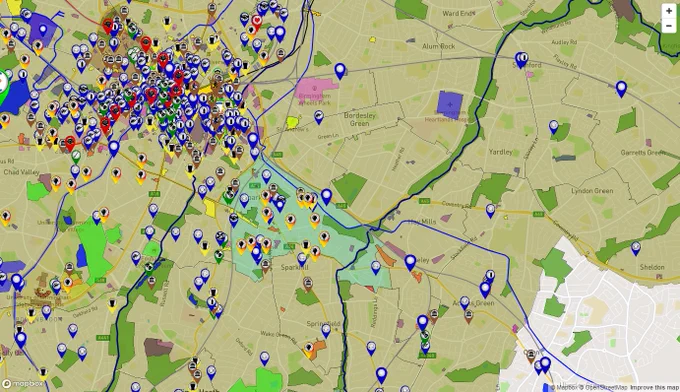Select green pin above the green road shield
This screenshot has width=680, height=392.
click(x=425, y=337)
